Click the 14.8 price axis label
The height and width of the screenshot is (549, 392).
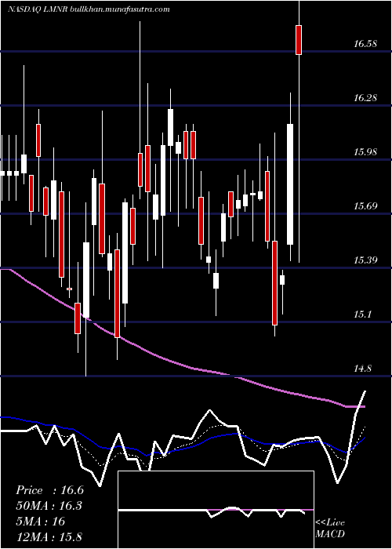362,369
